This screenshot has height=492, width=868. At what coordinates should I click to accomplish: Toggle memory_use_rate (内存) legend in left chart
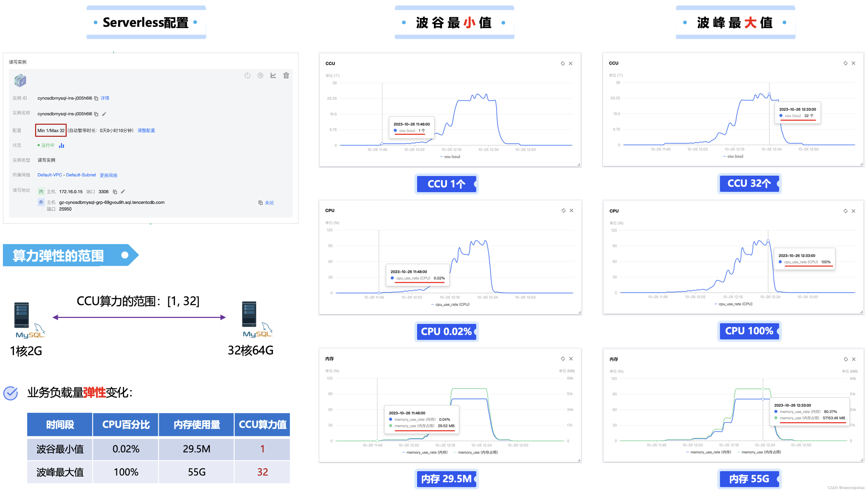tap(425, 452)
